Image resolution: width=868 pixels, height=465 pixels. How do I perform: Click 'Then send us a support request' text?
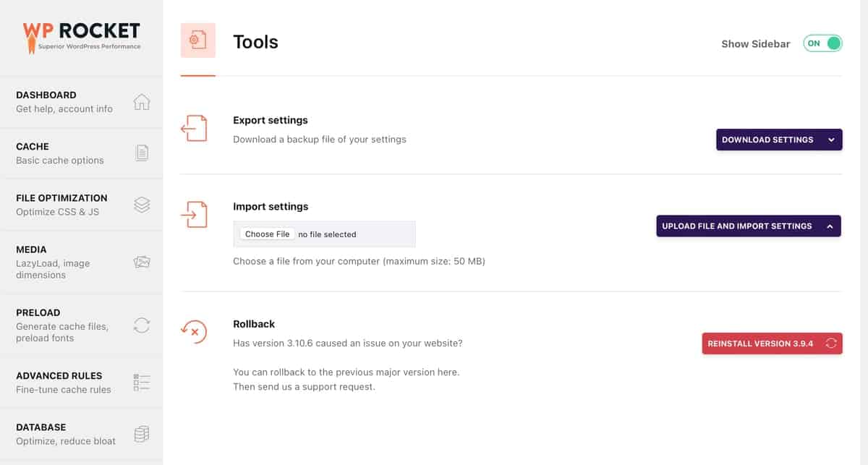304,387
